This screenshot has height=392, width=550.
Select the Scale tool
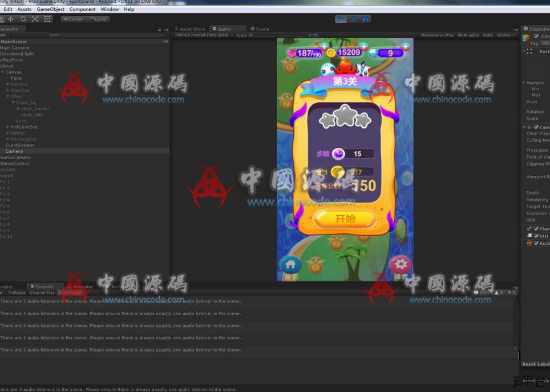coord(35,19)
